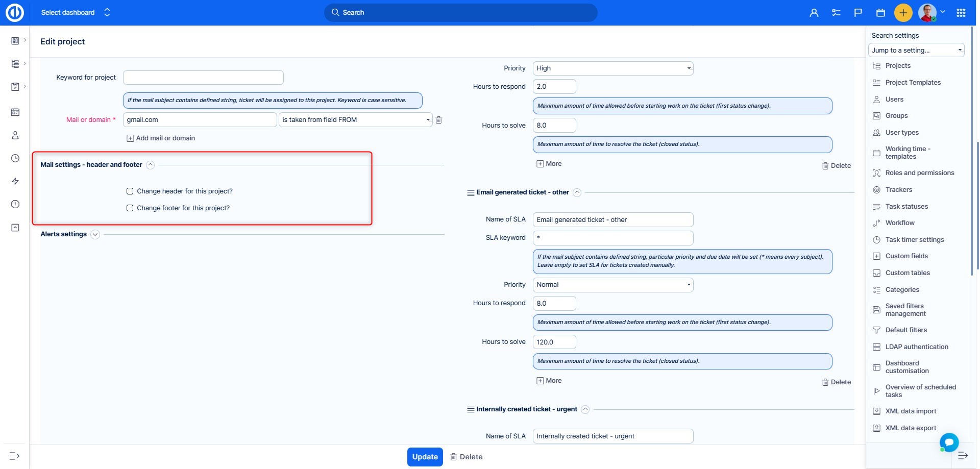Collapse Mail settings header and footer section

pyautogui.click(x=150, y=165)
